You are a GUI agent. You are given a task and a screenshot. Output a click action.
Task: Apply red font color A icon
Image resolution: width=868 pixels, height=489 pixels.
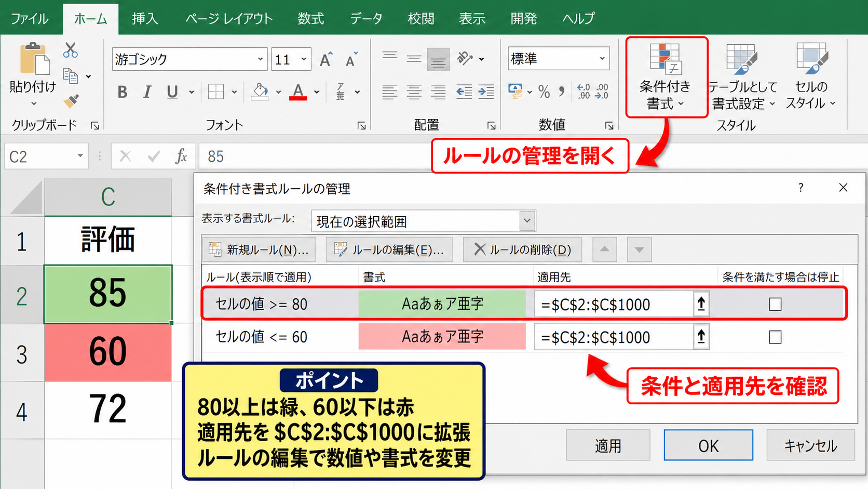[x=298, y=92]
